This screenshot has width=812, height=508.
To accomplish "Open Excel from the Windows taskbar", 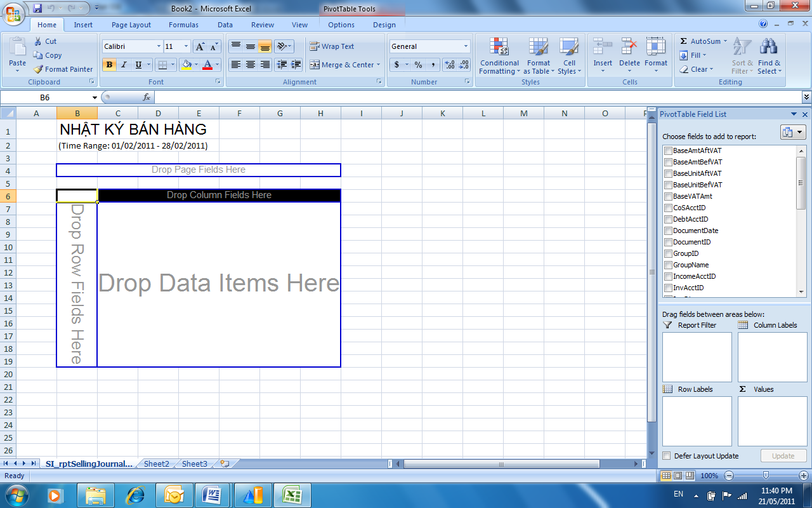I will tap(292, 494).
